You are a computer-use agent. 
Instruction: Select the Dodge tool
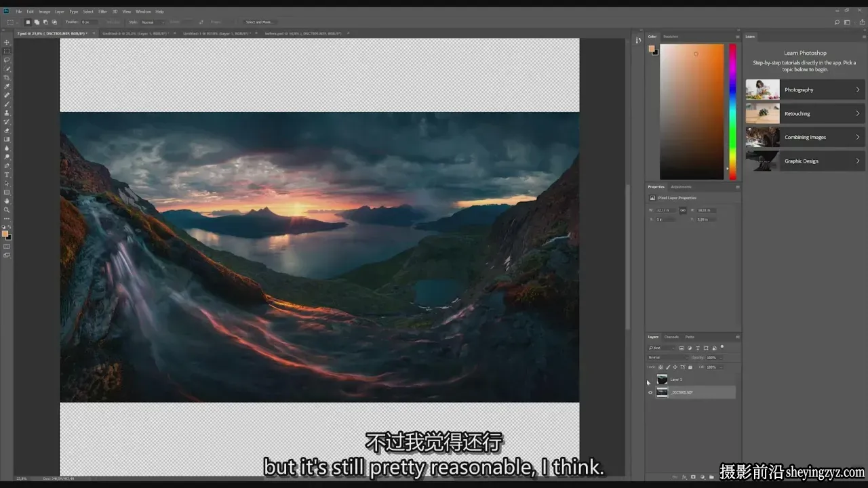(7, 157)
